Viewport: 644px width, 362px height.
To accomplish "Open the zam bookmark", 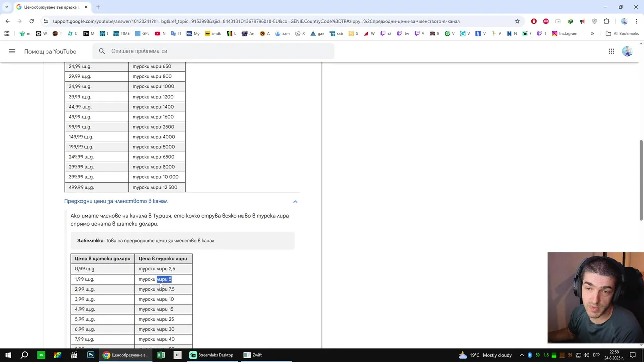I will [x=282, y=34].
